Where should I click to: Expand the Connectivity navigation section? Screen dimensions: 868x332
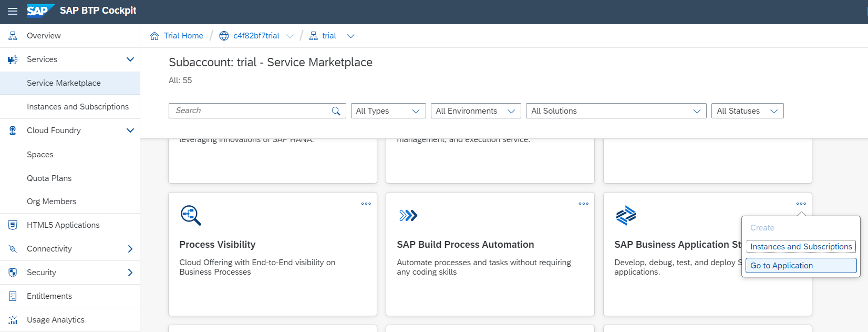(130, 249)
